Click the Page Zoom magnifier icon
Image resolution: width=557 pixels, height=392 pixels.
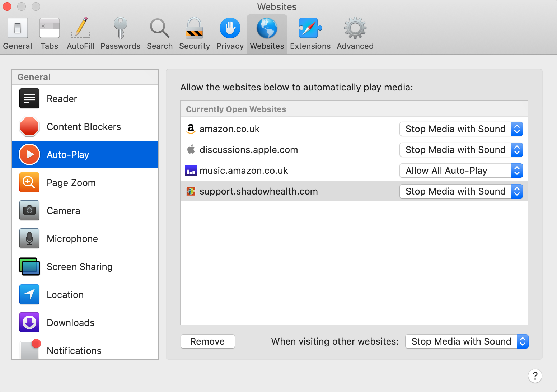pyautogui.click(x=29, y=182)
